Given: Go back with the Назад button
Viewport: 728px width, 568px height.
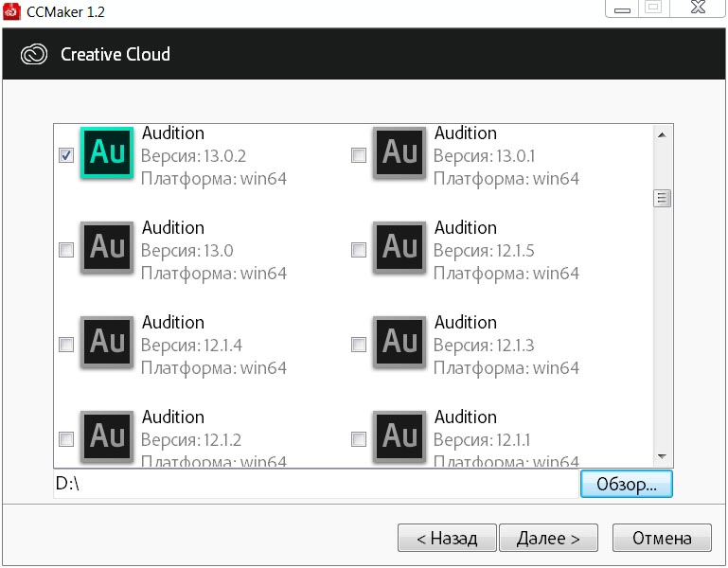Looking at the screenshot, I should (x=447, y=538).
